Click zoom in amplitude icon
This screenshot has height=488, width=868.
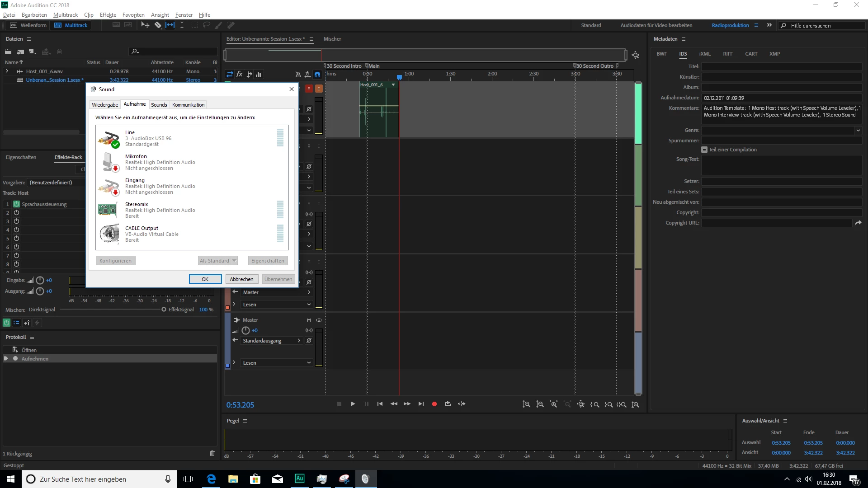[526, 404]
